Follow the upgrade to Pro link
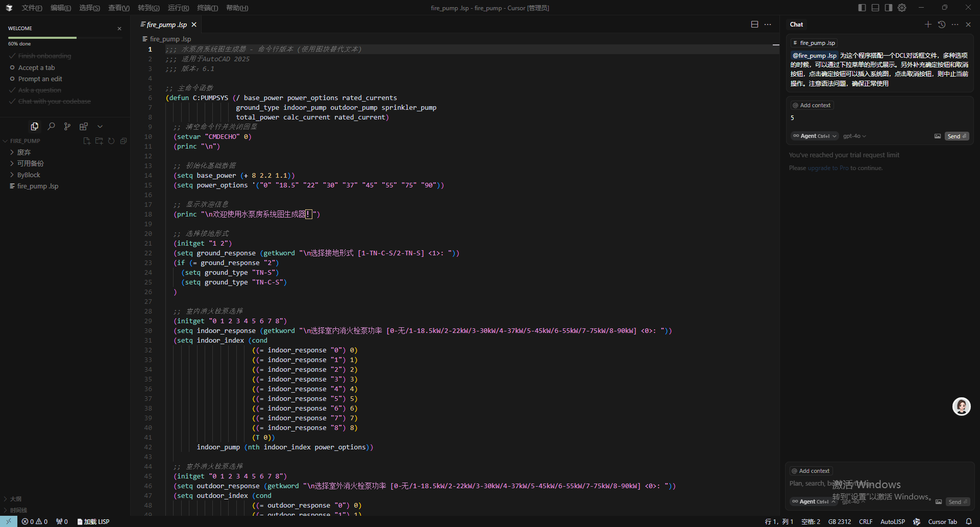 pos(828,168)
